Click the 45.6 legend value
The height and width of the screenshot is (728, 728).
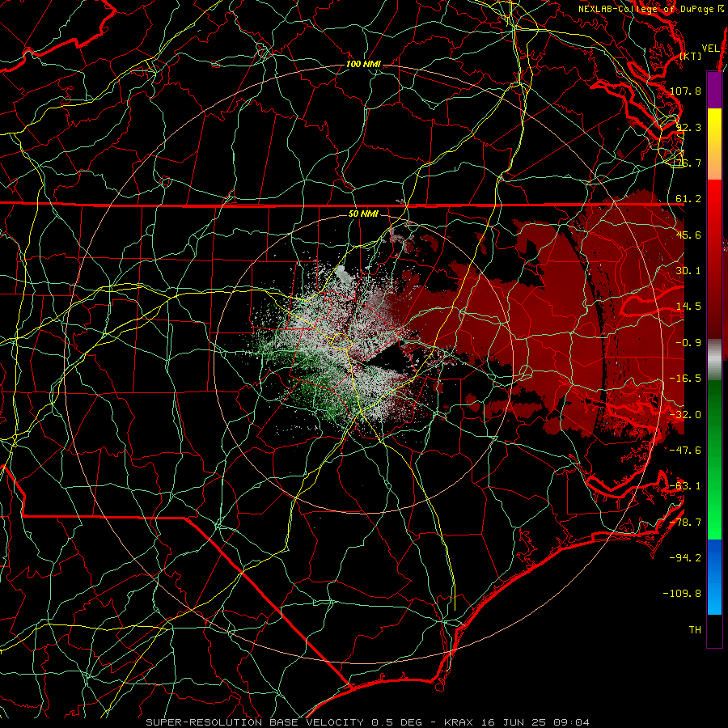point(688,235)
